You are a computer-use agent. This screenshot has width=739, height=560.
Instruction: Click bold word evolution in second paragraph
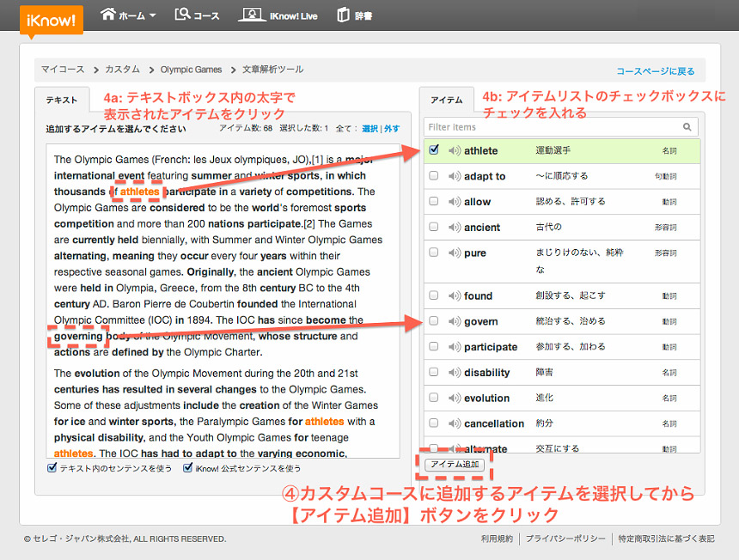pyautogui.click(x=97, y=374)
